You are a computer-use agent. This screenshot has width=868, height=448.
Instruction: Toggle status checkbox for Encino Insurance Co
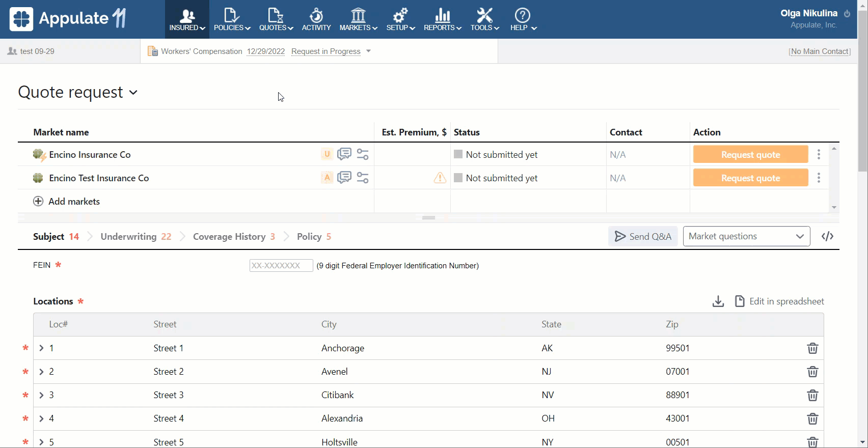(458, 154)
